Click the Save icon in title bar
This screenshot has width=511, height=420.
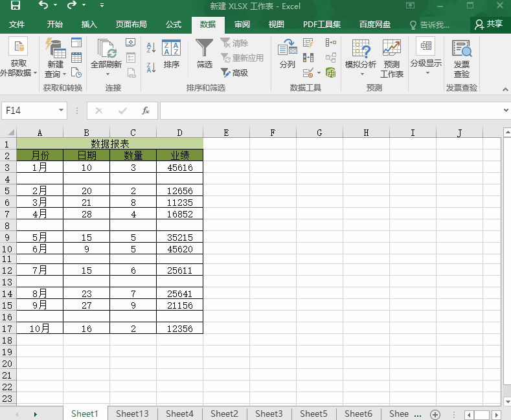[x=14, y=6]
